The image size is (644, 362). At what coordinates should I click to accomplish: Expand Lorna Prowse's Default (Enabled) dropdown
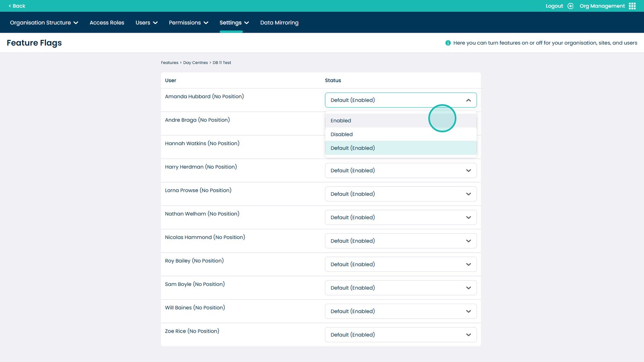click(469, 193)
